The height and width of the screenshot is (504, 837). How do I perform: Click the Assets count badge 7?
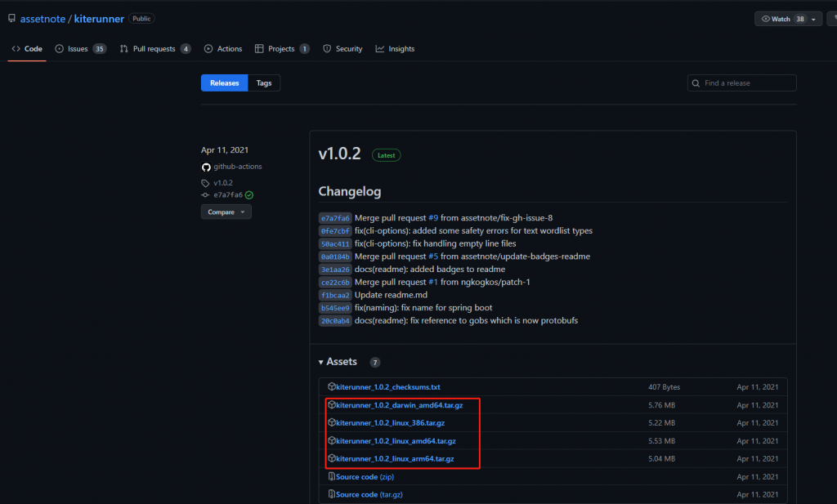pos(375,362)
